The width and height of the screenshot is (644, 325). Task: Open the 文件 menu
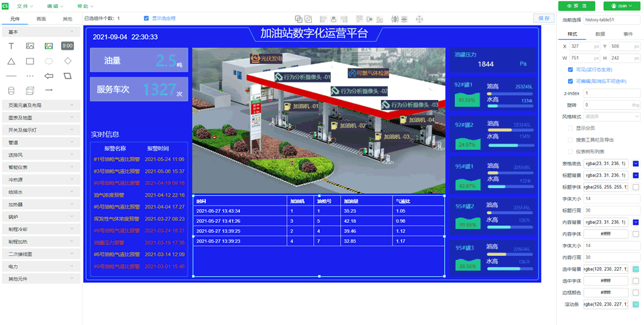25,6
